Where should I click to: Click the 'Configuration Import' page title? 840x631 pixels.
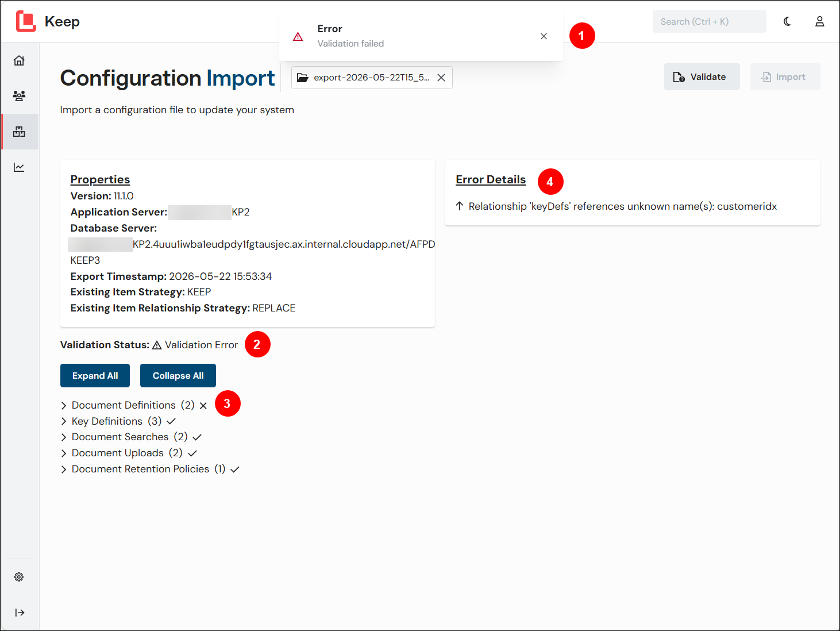click(x=167, y=78)
